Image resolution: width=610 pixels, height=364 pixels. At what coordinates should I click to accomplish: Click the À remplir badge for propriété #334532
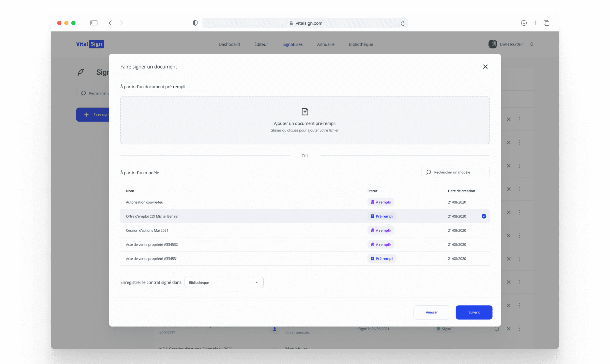[x=380, y=244]
